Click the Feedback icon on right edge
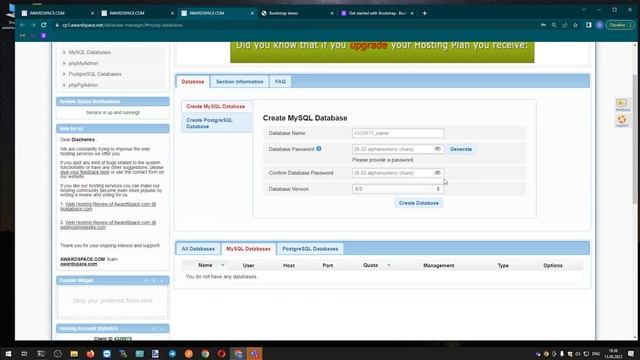Image resolution: width=640 pixels, height=360 pixels. coord(622,105)
